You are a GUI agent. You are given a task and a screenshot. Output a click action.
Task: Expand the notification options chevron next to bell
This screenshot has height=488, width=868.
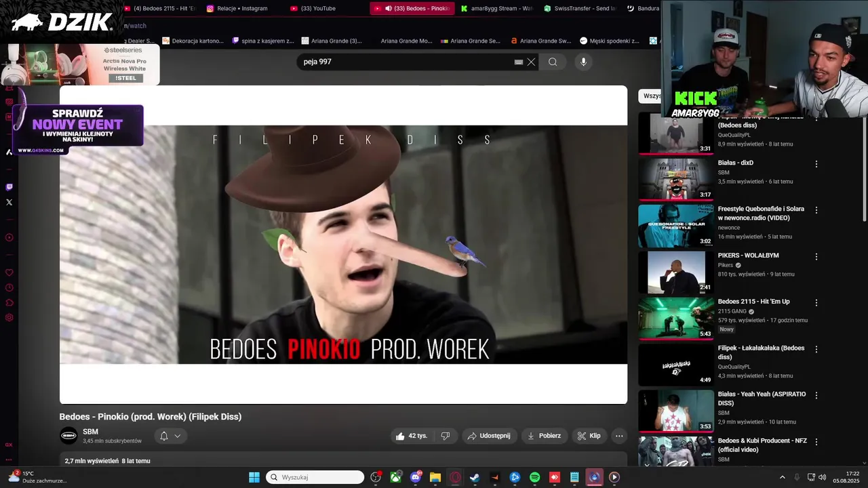tap(178, 436)
